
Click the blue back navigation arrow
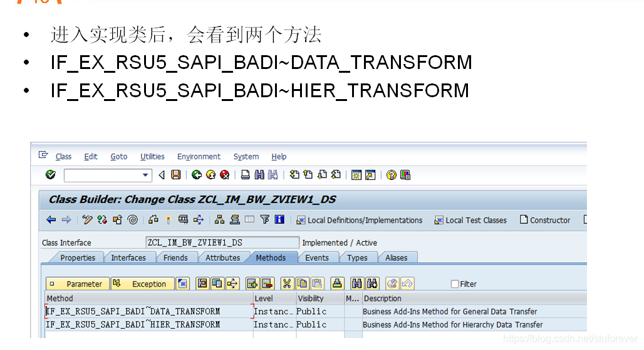coord(51,220)
